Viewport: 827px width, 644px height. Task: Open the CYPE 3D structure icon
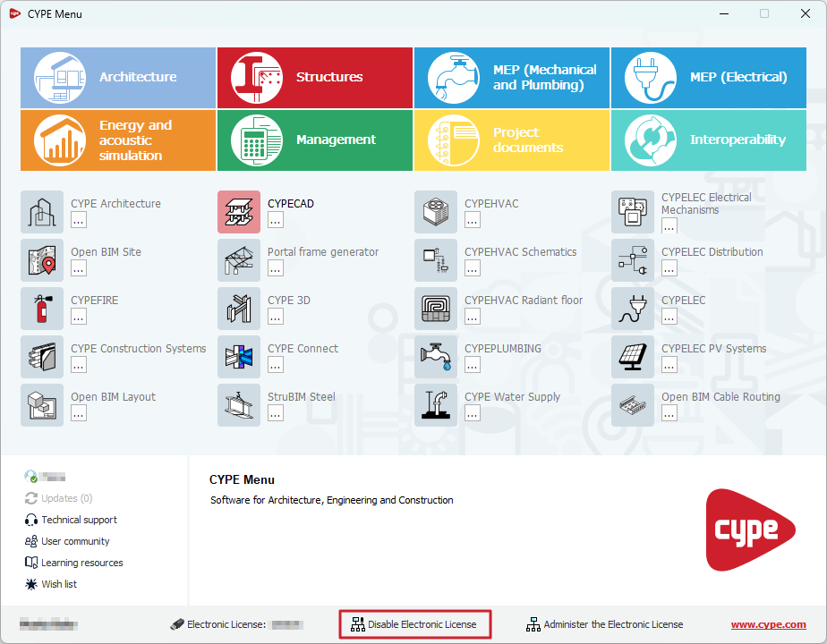click(x=239, y=309)
